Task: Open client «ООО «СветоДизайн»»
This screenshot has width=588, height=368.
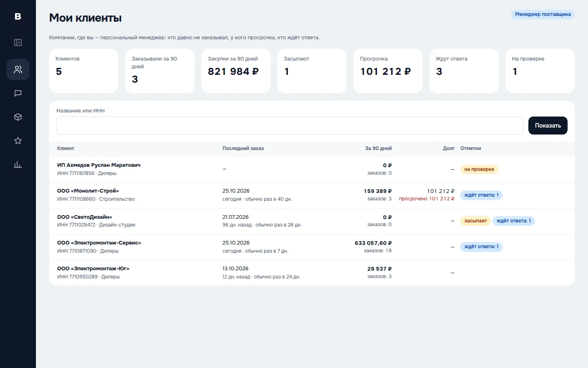Action: click(x=85, y=217)
